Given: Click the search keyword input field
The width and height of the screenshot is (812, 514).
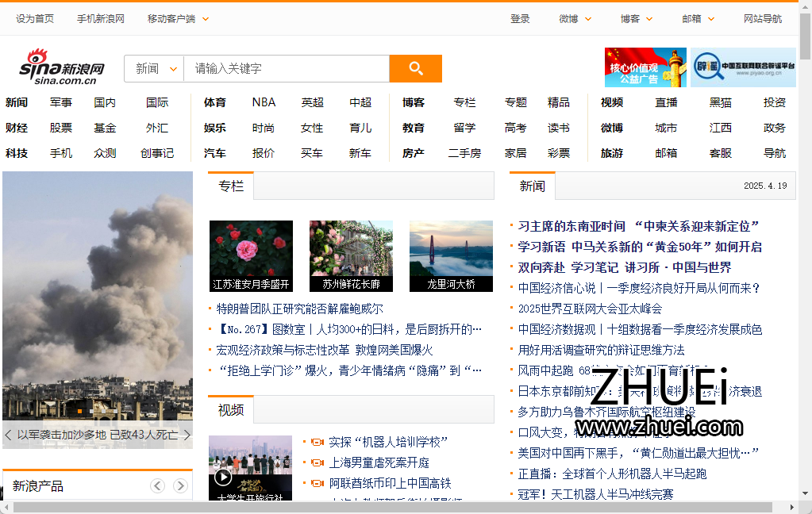Looking at the screenshot, I should click(x=286, y=69).
